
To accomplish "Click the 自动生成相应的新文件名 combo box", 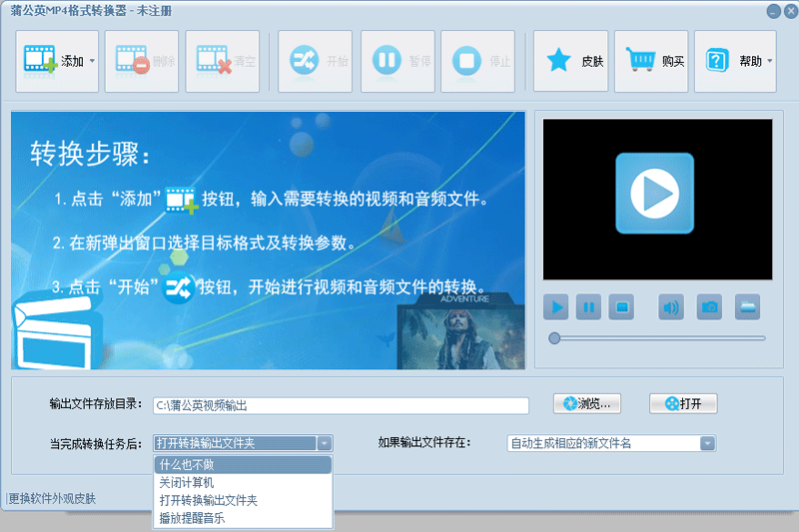I will pos(611,443).
